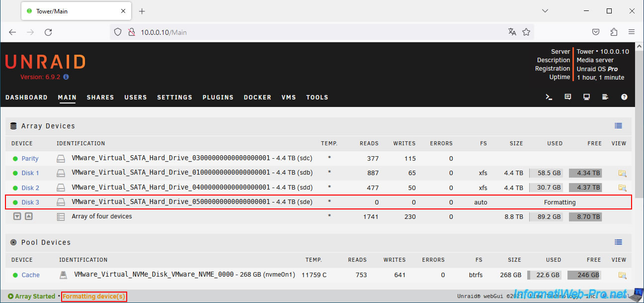644x303 pixels.
Task: Open the Docker menu
Action: coord(257,98)
